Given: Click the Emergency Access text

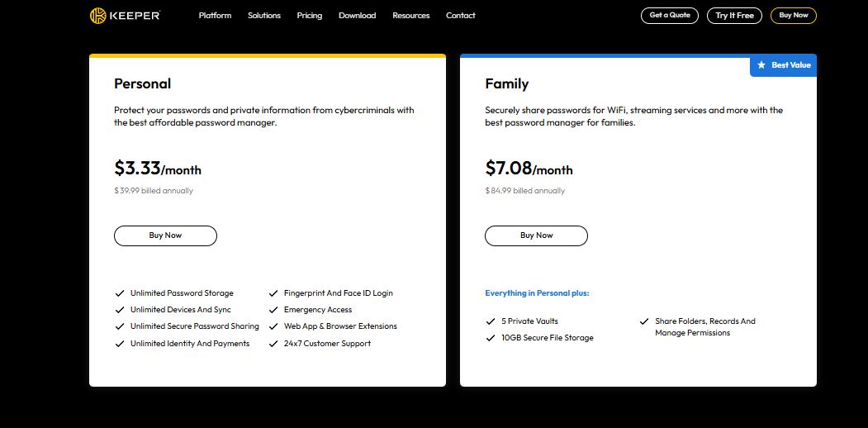Looking at the screenshot, I should click(x=318, y=310).
